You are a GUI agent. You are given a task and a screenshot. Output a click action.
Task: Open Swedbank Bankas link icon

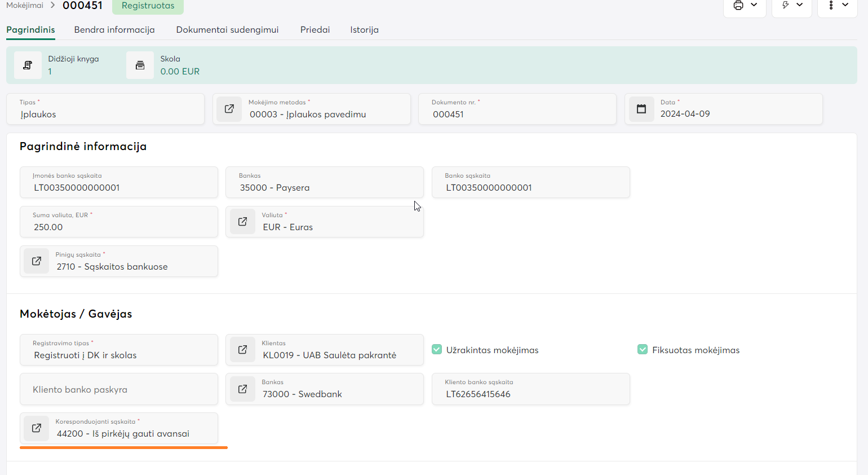pos(242,389)
